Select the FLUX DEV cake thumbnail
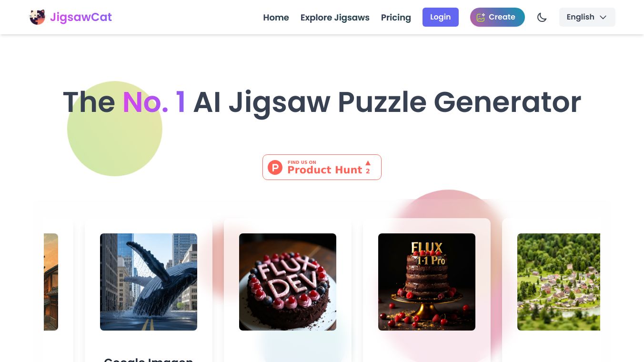 pos(288,282)
